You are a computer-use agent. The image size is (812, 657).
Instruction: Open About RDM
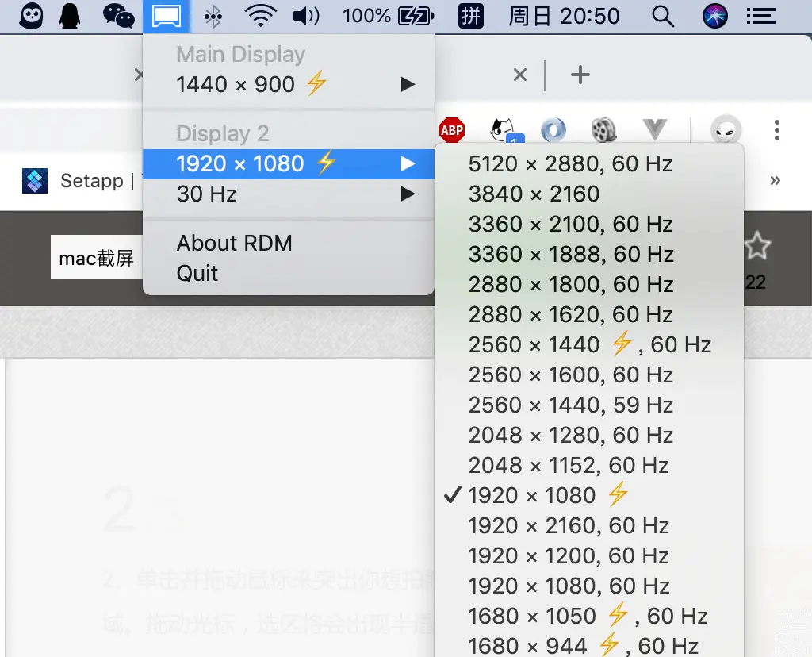click(289, 243)
